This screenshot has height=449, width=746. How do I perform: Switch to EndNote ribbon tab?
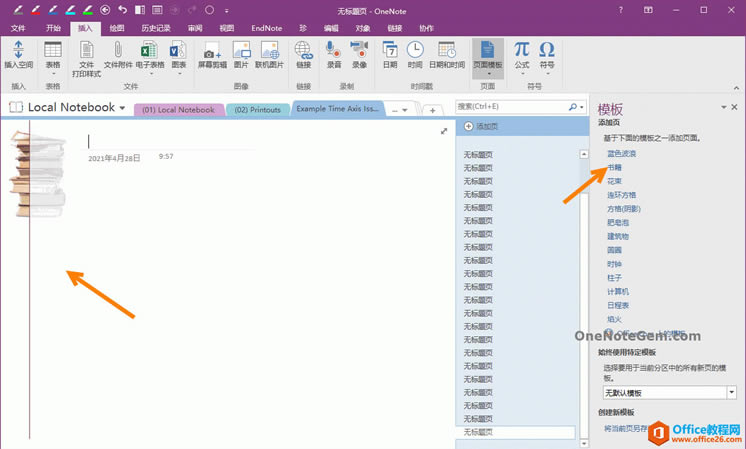tap(266, 28)
